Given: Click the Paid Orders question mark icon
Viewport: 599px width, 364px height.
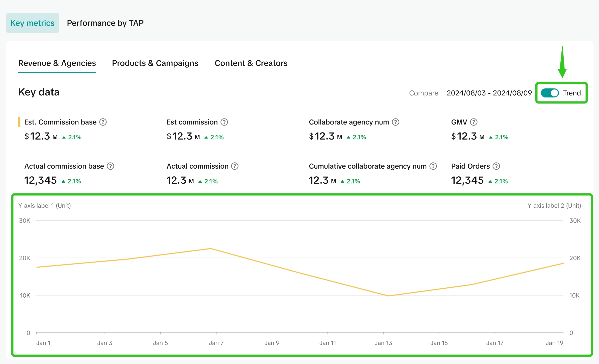Looking at the screenshot, I should [x=496, y=166].
